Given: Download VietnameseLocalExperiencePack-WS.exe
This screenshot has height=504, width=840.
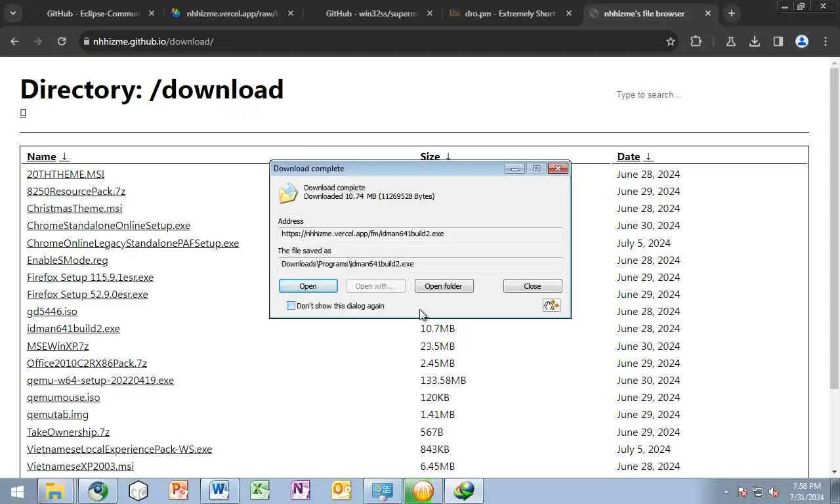Looking at the screenshot, I should (x=119, y=449).
